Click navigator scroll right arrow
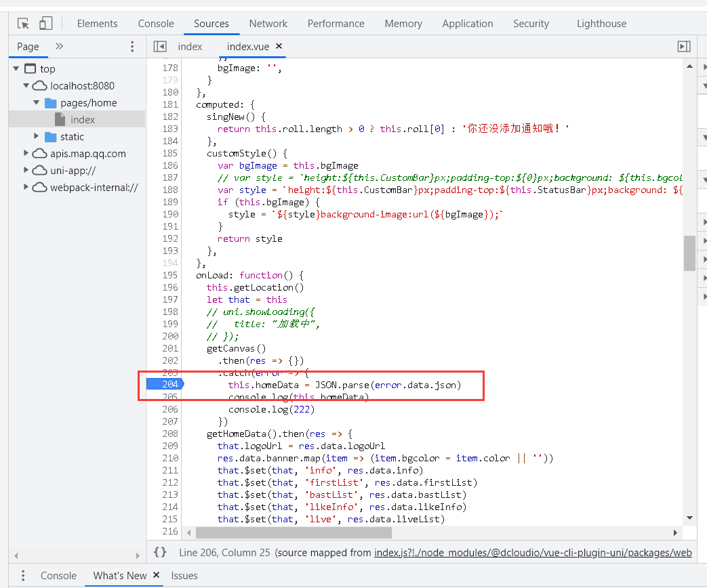Screen dimensions: 707x588 [x=138, y=555]
